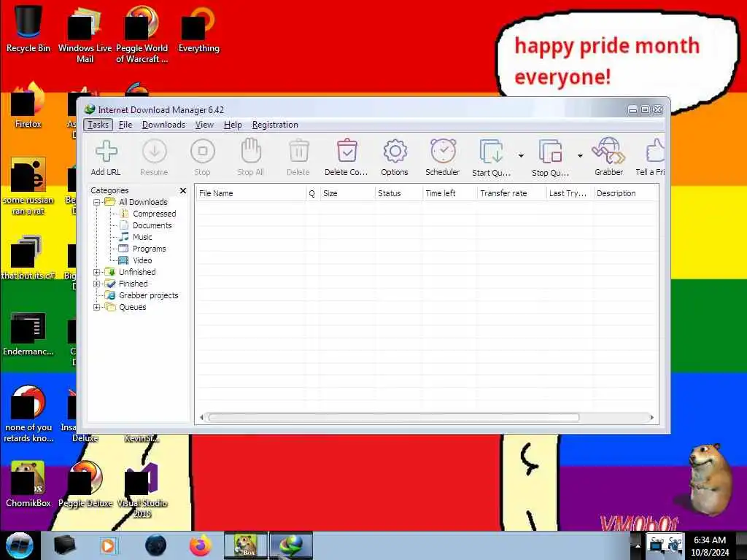Open the Downloads menu

point(163,125)
